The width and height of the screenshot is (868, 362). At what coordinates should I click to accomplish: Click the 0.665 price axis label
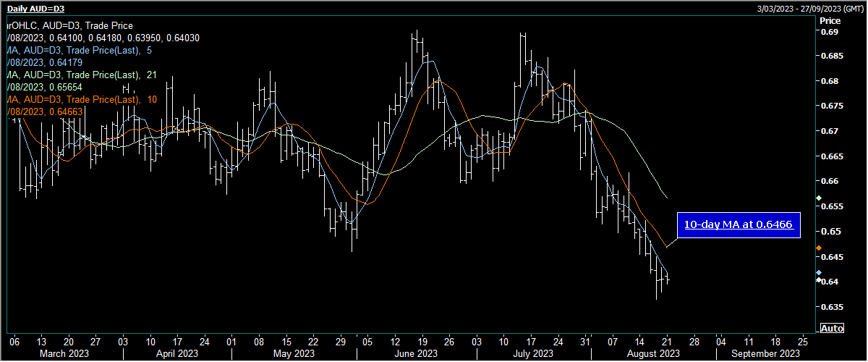pyautogui.click(x=831, y=156)
